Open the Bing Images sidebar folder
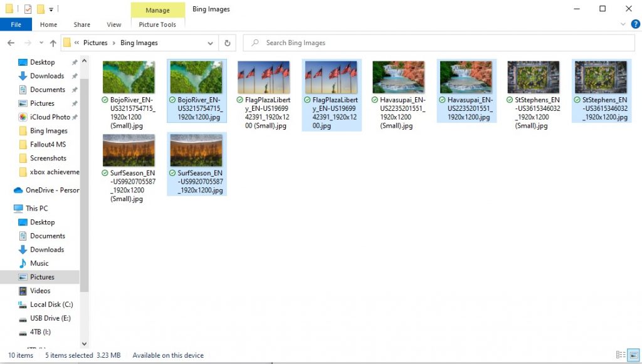642x364 pixels. 48,130
